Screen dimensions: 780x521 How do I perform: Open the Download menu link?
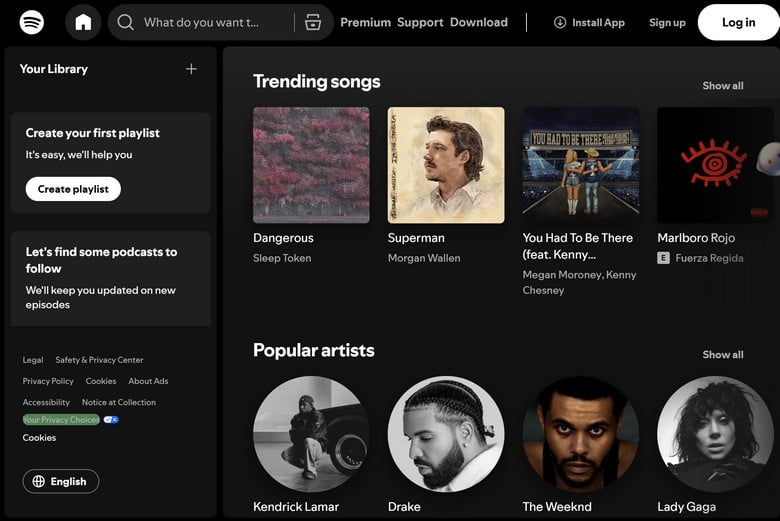tap(479, 22)
